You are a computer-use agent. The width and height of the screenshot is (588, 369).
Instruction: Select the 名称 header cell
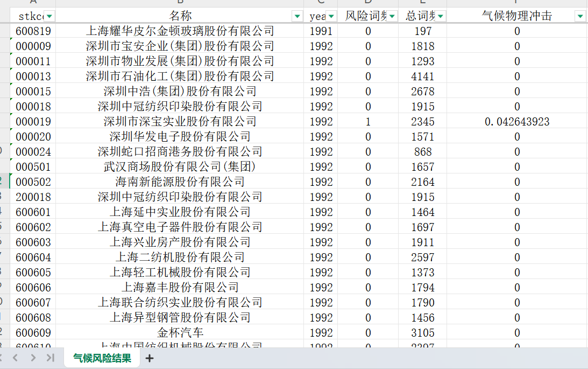tap(180, 16)
